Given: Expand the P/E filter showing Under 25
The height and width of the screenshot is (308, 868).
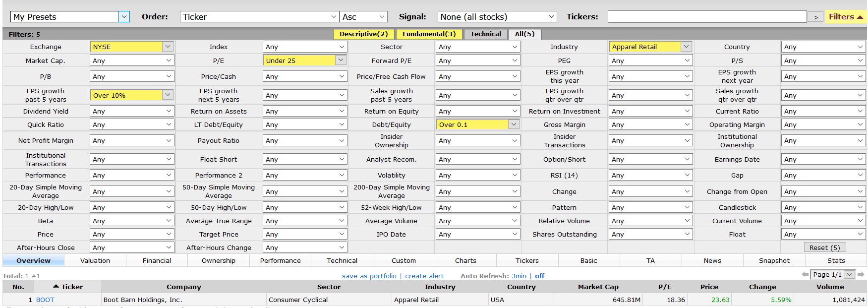Looking at the screenshot, I should (304, 61).
